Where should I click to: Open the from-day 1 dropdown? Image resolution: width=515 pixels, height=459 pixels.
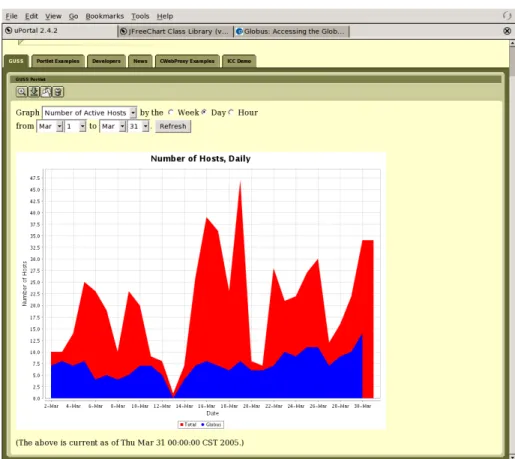pyautogui.click(x=75, y=126)
